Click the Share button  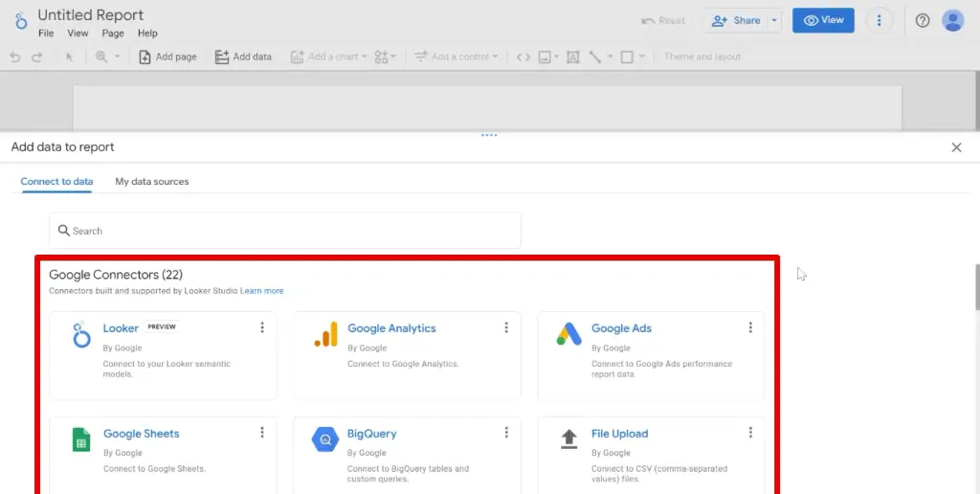[x=736, y=21]
